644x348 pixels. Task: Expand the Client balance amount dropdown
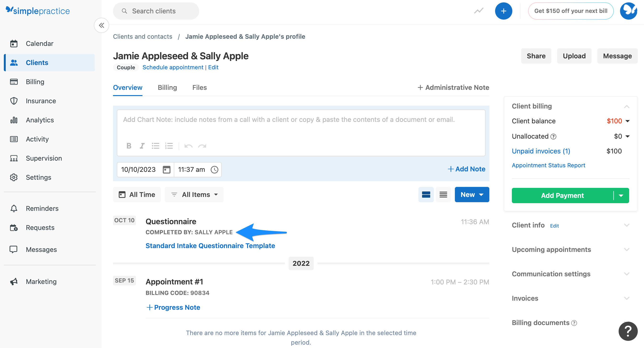pyautogui.click(x=627, y=121)
